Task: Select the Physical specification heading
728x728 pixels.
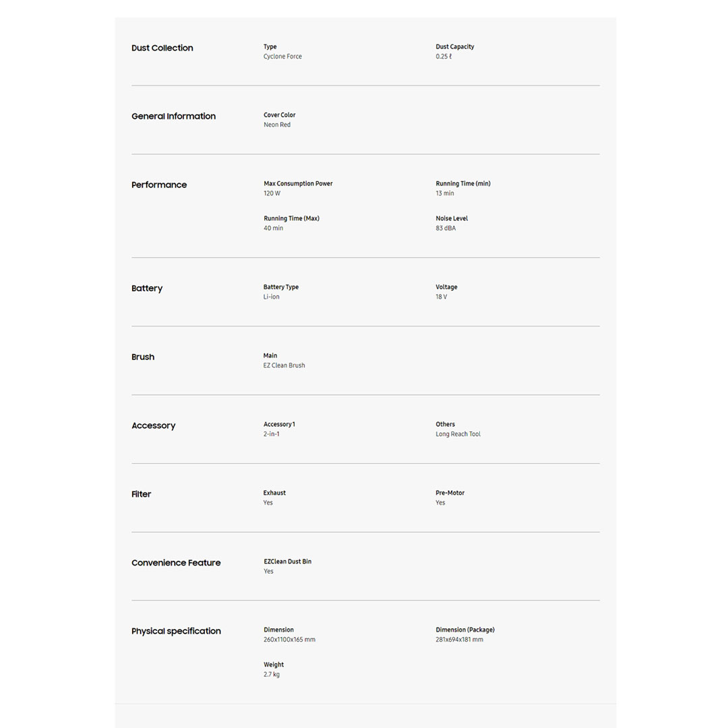Action: pos(176,632)
